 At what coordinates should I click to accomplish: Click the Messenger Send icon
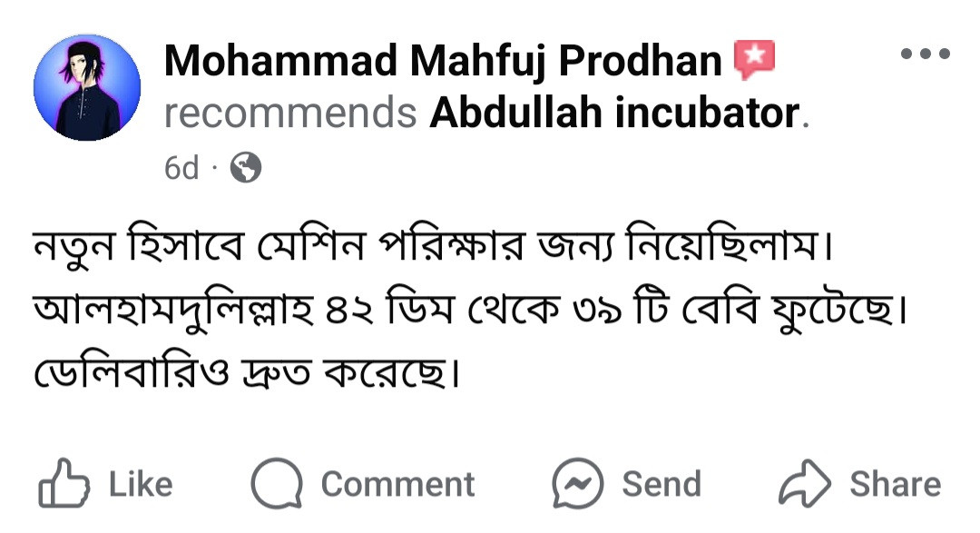coord(579,484)
